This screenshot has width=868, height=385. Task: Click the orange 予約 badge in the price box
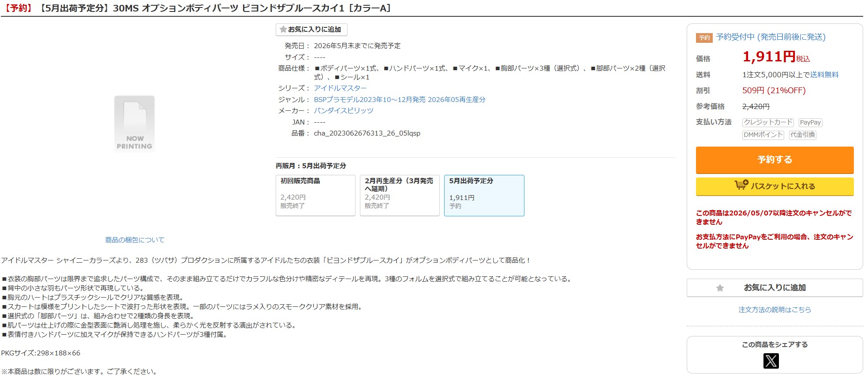point(704,38)
